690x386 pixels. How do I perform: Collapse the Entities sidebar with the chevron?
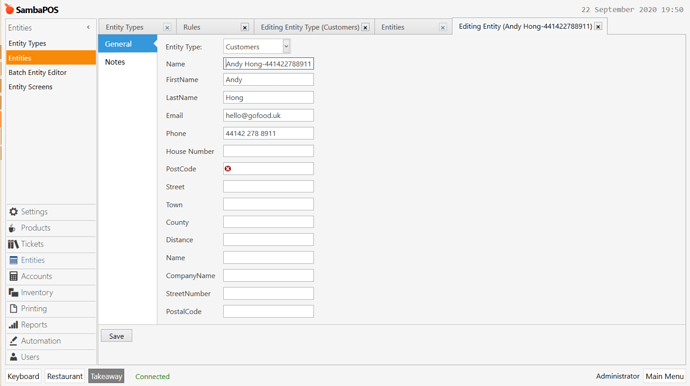coord(88,27)
